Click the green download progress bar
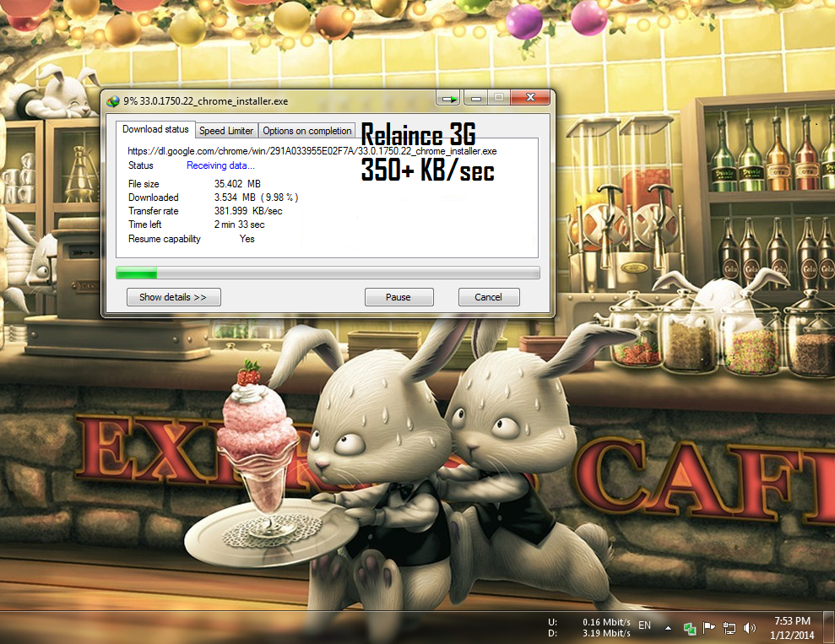The width and height of the screenshot is (835, 644). point(328,273)
